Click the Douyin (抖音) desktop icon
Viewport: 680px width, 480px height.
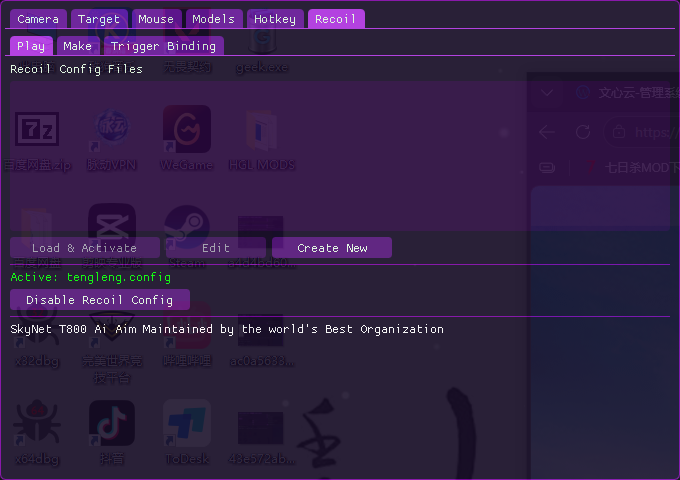click(x=111, y=424)
